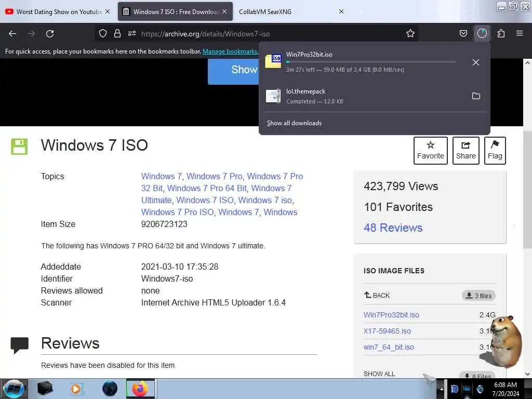The image size is (532, 399).
Task: Click the site security padlock icon
Action: (x=117, y=33)
